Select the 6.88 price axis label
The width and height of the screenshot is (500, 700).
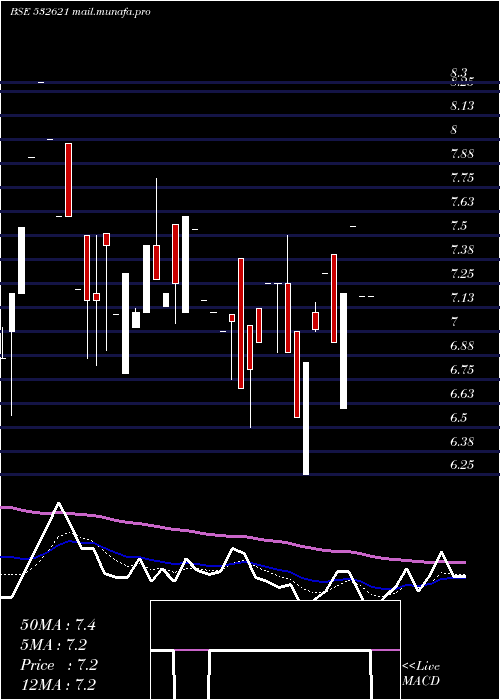tap(462, 346)
